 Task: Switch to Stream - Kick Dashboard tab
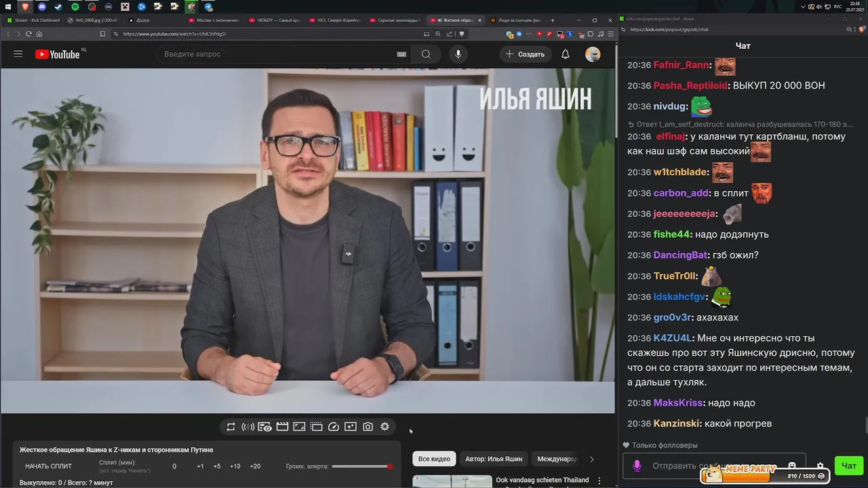point(33,20)
